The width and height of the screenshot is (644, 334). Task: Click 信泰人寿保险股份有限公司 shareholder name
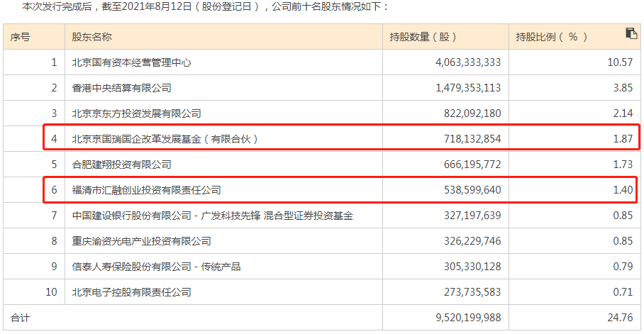point(156,266)
